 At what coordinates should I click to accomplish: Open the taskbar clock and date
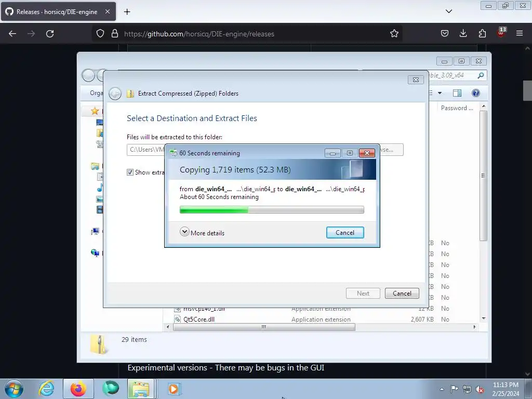506,389
